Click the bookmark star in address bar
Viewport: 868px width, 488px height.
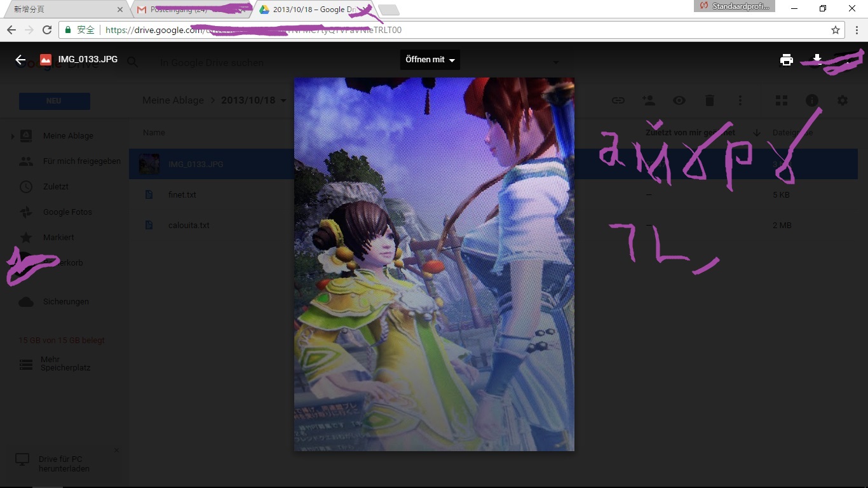(x=835, y=30)
